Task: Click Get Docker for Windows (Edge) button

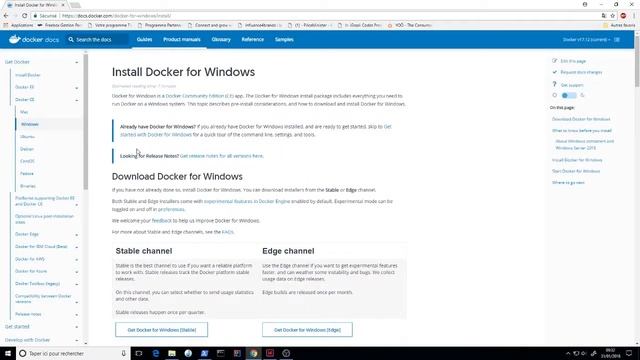Action: click(x=307, y=330)
